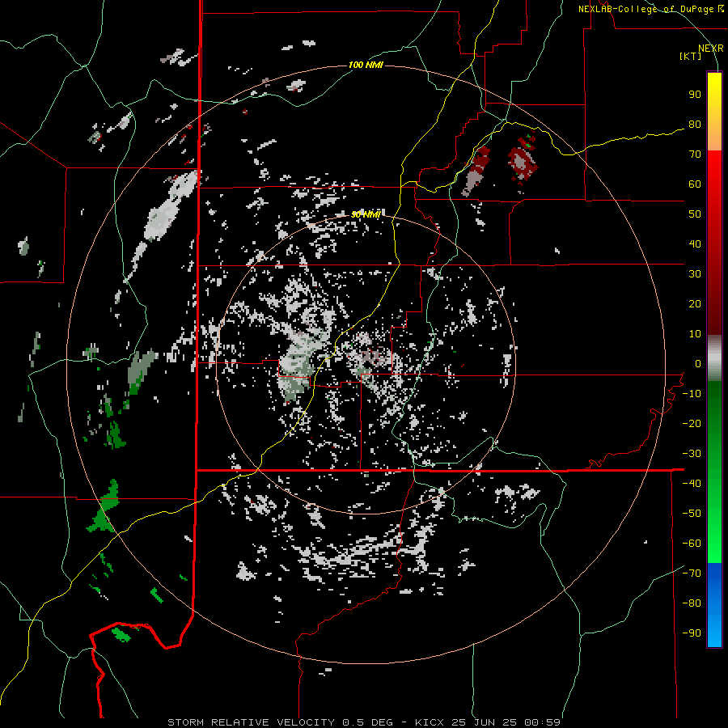Click the -10 value on the color scale
This screenshot has width=728, height=728.
(x=692, y=394)
